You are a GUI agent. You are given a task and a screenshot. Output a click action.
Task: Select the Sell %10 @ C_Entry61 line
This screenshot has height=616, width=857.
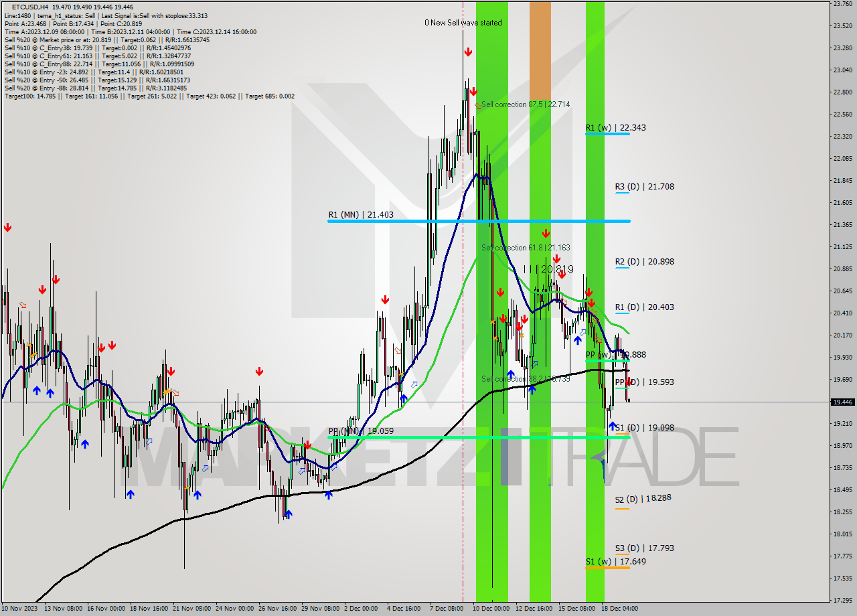[98, 56]
